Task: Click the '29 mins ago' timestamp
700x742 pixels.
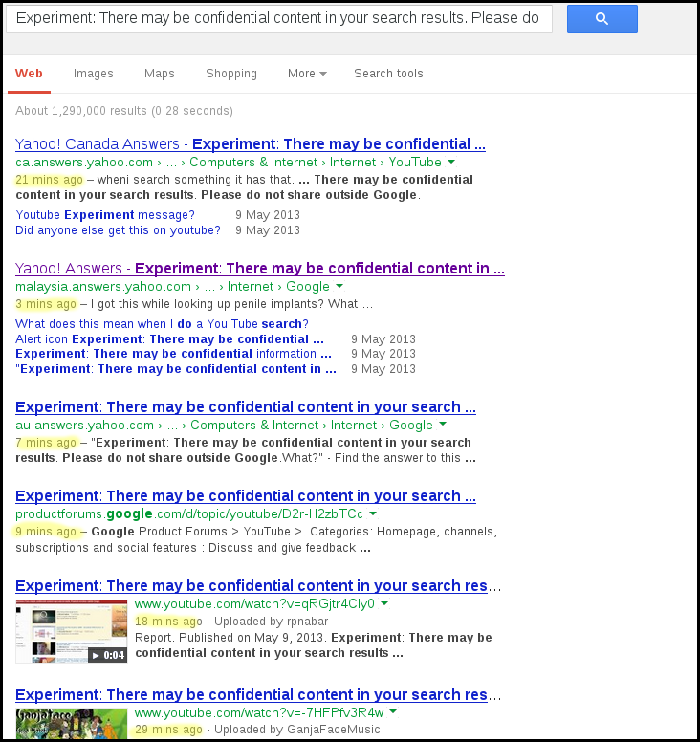Action: point(168,730)
